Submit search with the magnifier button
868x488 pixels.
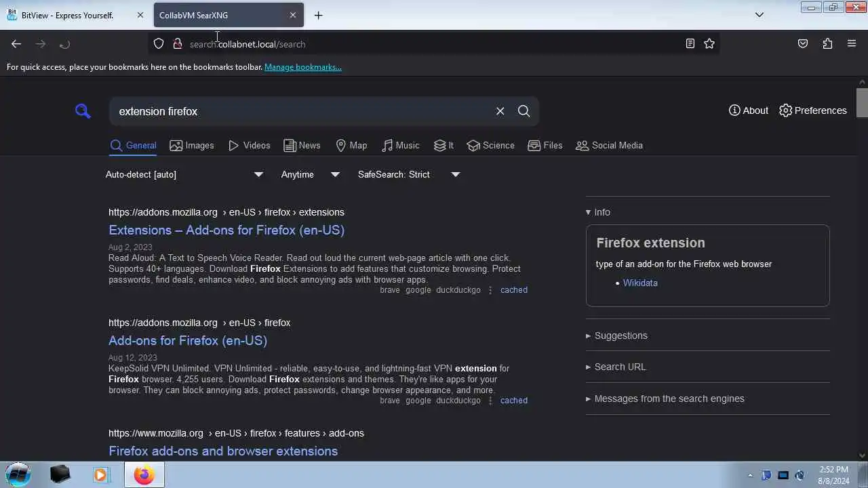(524, 111)
